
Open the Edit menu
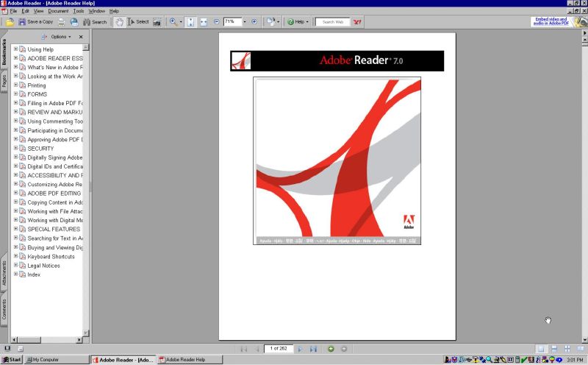(25, 11)
